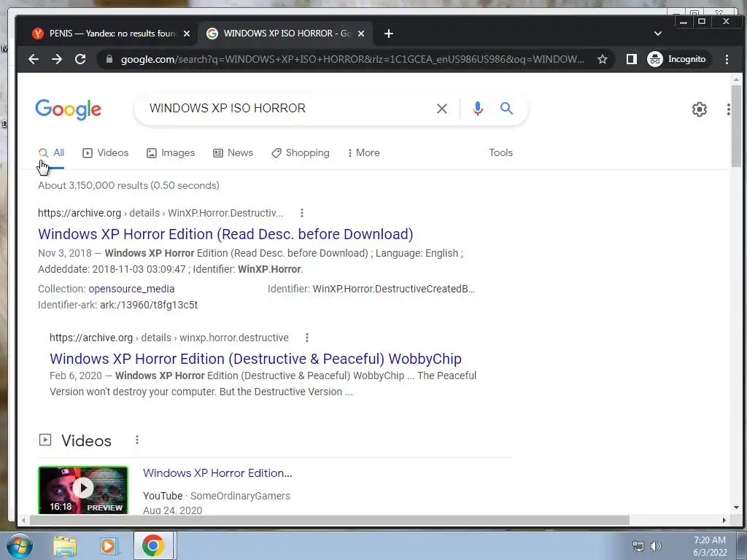Play the SomeOrdinaryGamers video thumbnail
747x560 pixels.
(83, 490)
